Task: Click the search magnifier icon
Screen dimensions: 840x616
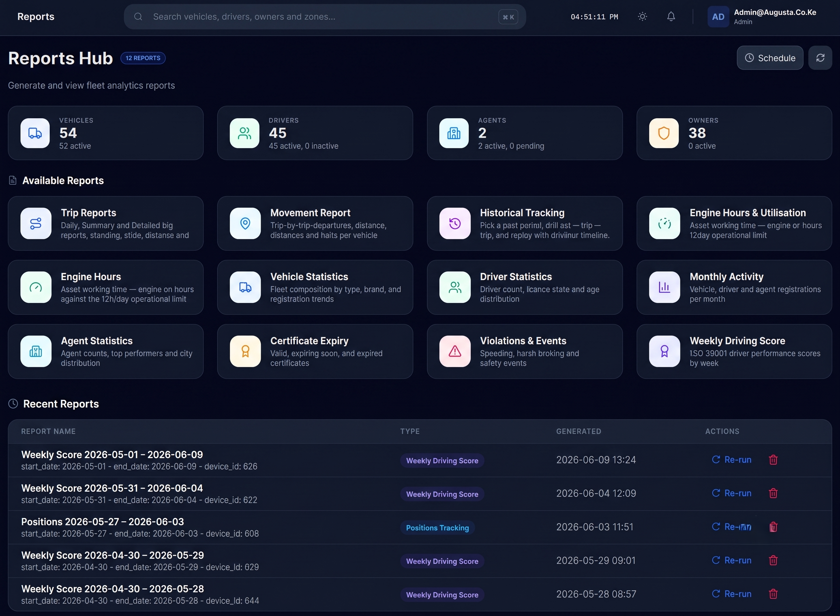Action: [138, 17]
